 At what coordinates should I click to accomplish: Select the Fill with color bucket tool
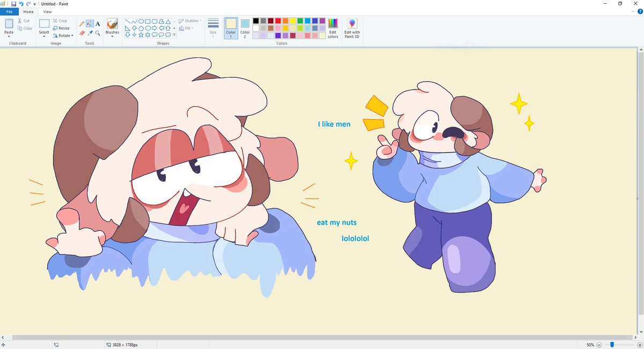click(x=90, y=24)
